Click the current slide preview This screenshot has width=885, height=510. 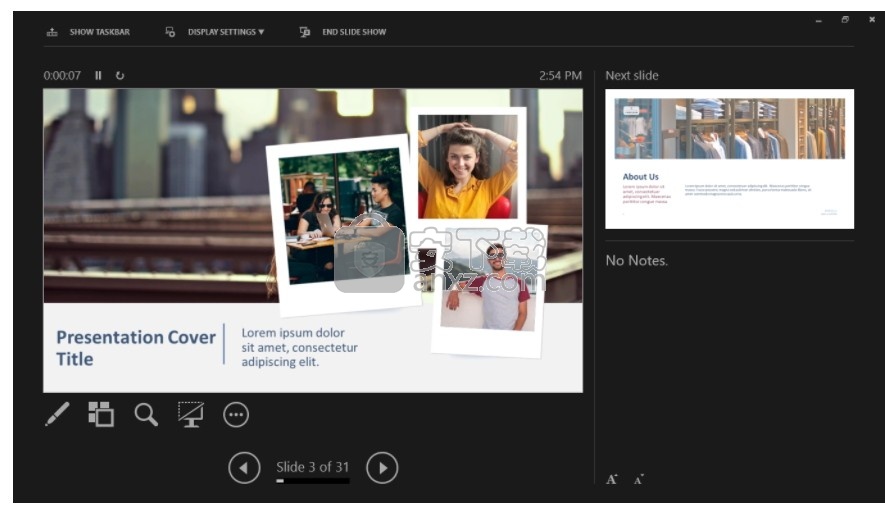coord(313,240)
